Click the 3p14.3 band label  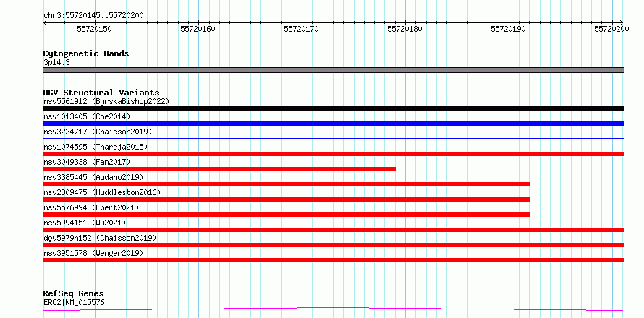(x=56, y=63)
